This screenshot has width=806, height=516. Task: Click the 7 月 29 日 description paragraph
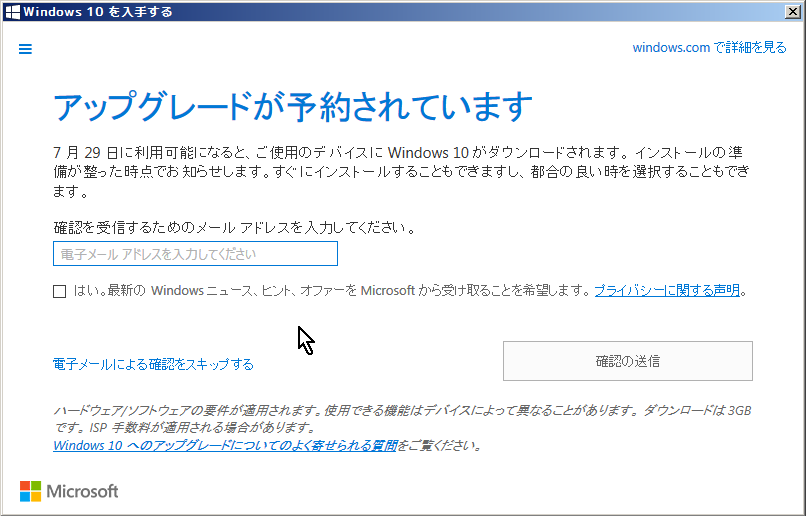[401, 172]
